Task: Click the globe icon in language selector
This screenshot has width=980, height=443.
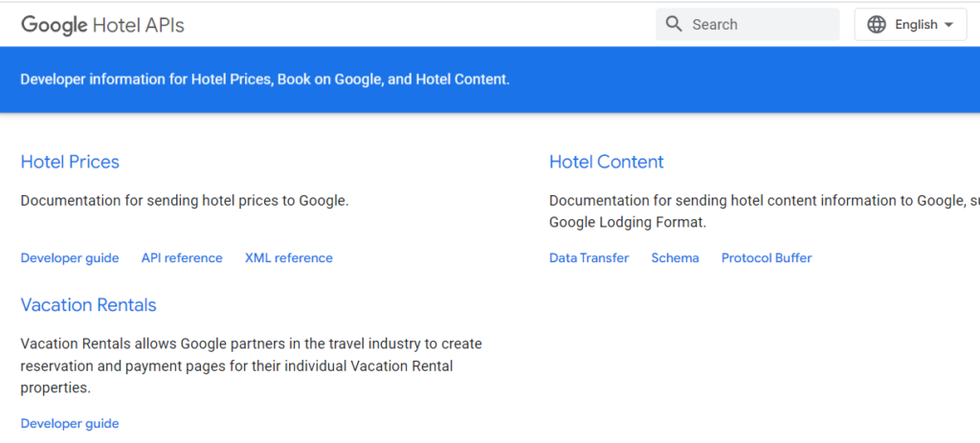Action: pyautogui.click(x=876, y=25)
